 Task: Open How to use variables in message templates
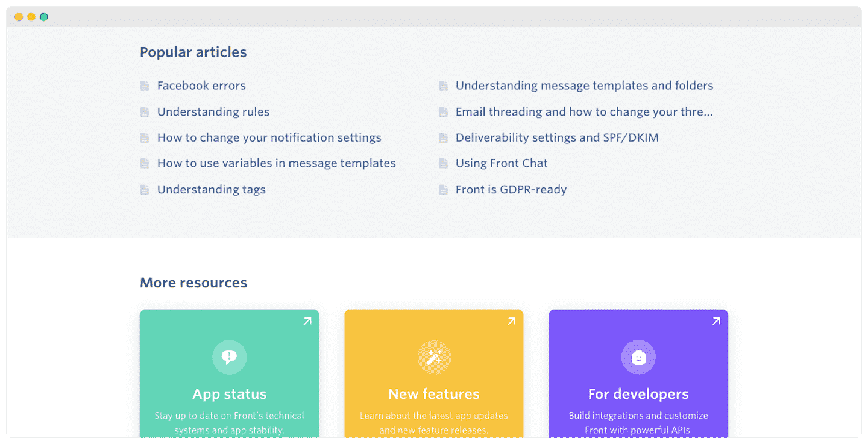pos(277,163)
